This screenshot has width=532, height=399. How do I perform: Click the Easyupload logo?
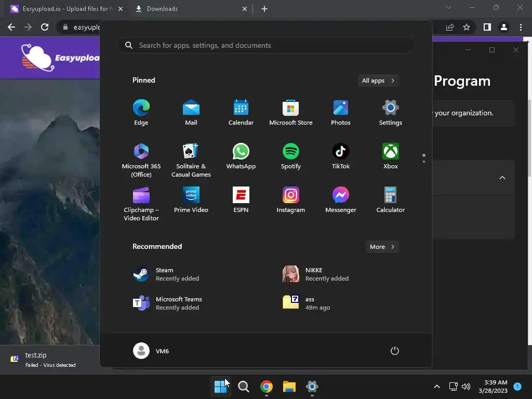pyautogui.click(x=60, y=58)
